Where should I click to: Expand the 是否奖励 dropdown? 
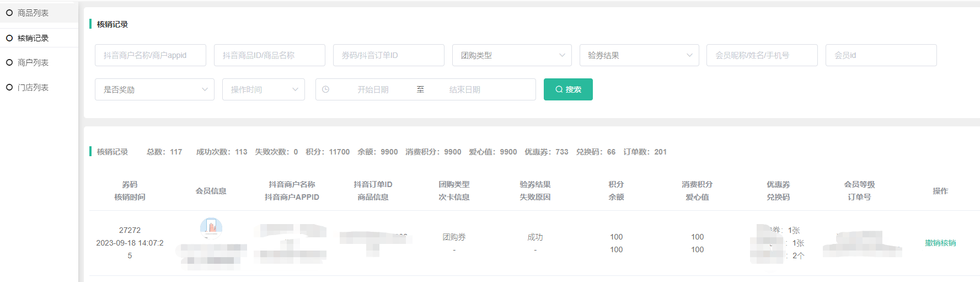click(154, 89)
